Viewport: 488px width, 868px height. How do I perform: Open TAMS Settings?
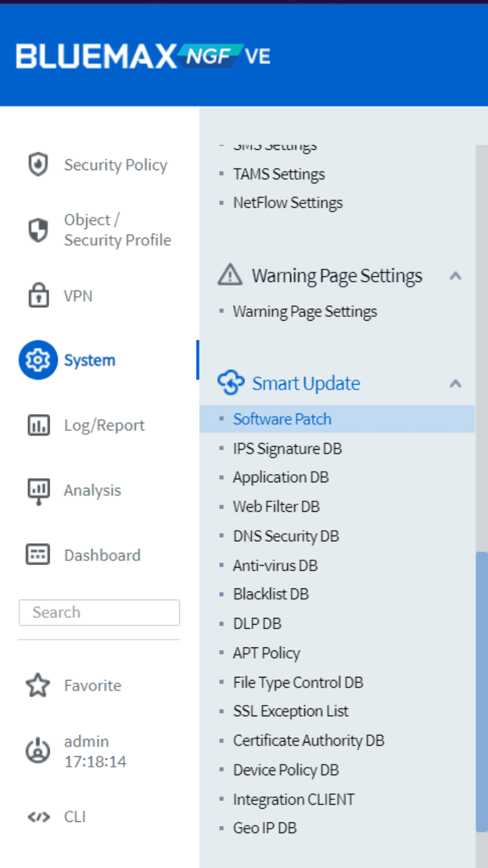point(279,174)
